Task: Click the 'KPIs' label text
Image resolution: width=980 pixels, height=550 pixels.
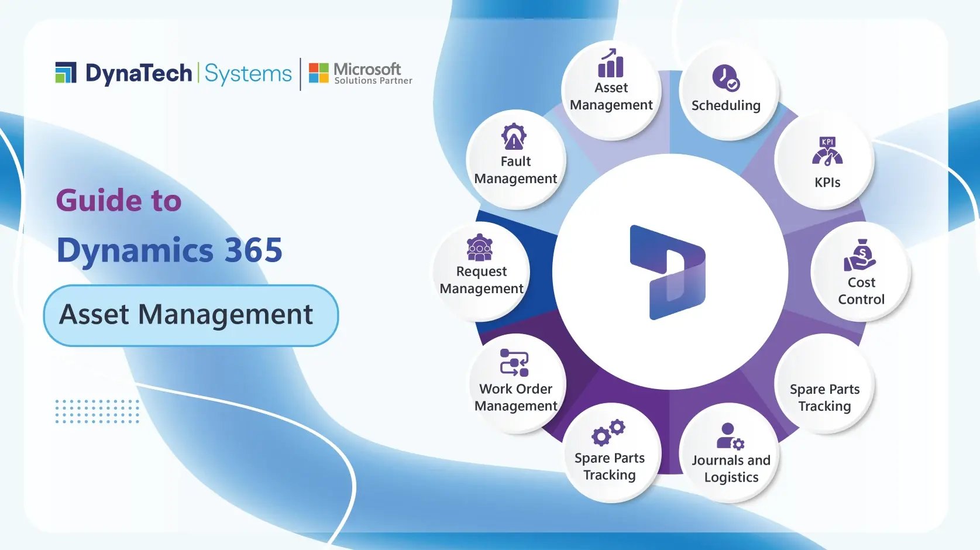Action: pos(827,183)
